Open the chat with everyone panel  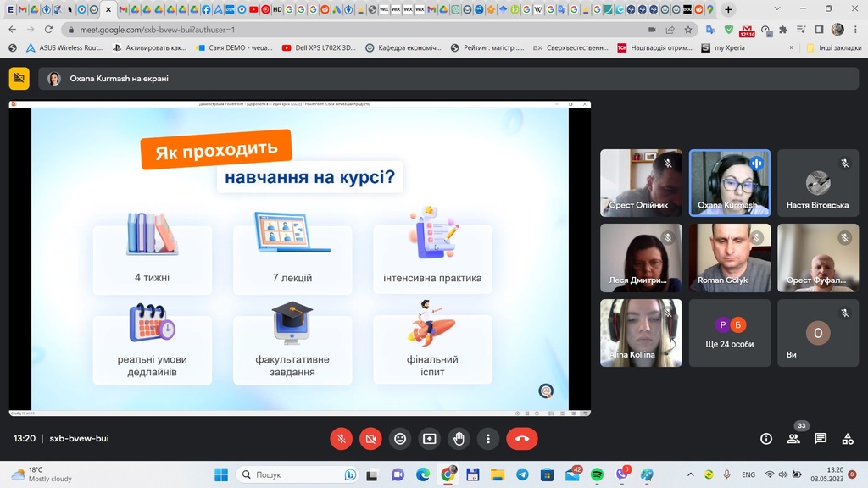[x=821, y=439]
